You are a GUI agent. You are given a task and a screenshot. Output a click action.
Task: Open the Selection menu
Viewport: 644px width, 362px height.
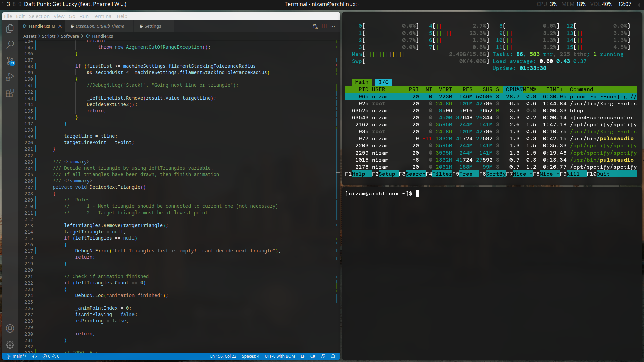(x=39, y=16)
